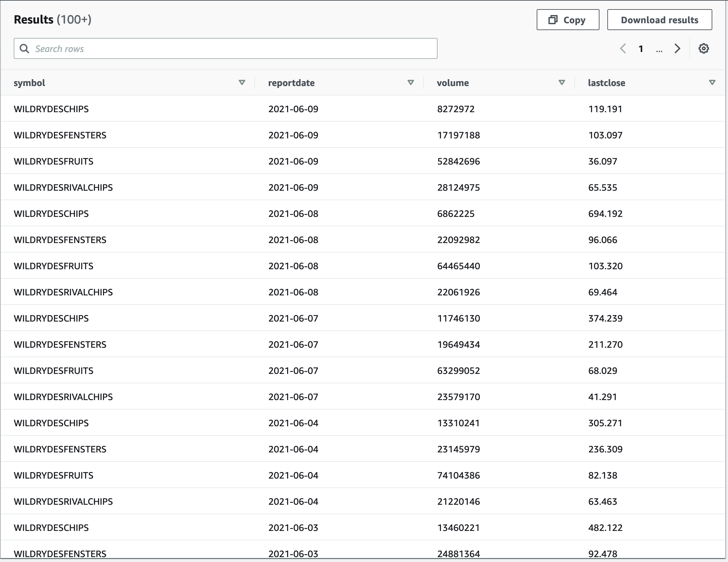Screen dimensions: 728x562
Task: Click WILDRYDESRIVALCHIPS on 2021-06-07 row
Action: pos(63,397)
